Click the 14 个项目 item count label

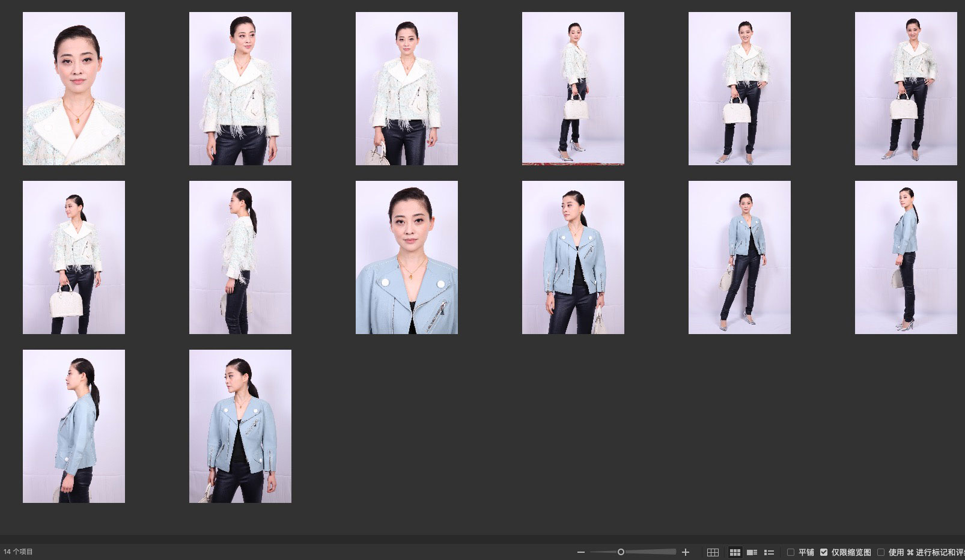(x=19, y=552)
